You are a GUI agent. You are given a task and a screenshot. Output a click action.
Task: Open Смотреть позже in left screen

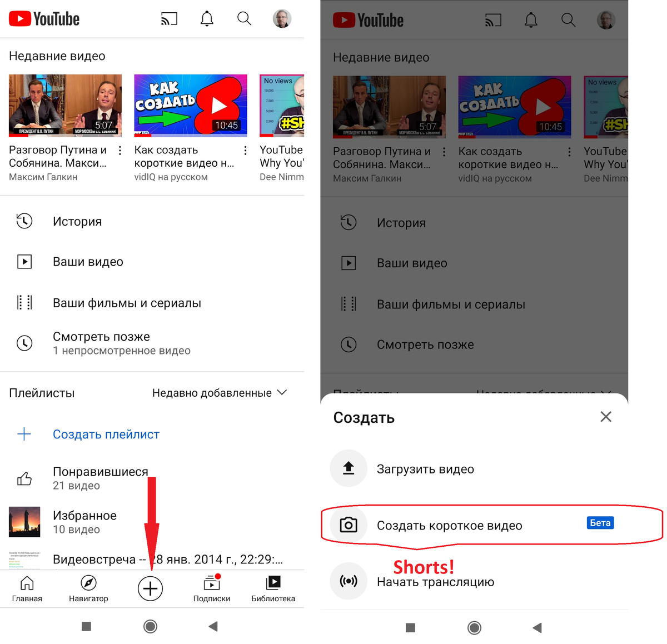[152, 343]
